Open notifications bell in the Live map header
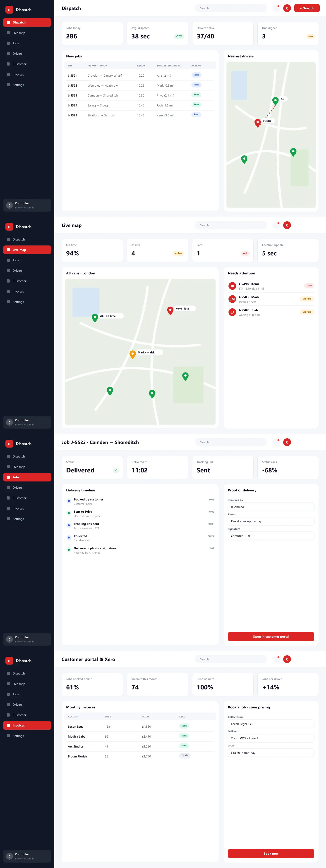This screenshot has width=326, height=868. (x=276, y=225)
